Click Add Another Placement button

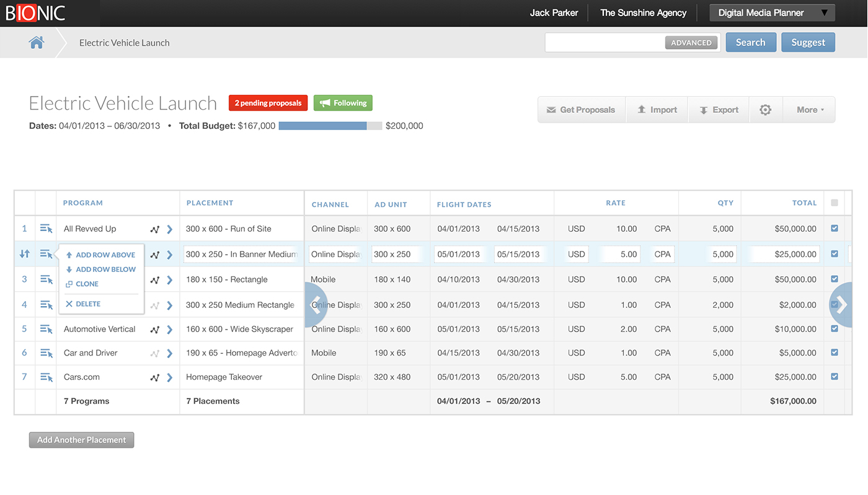(81, 440)
